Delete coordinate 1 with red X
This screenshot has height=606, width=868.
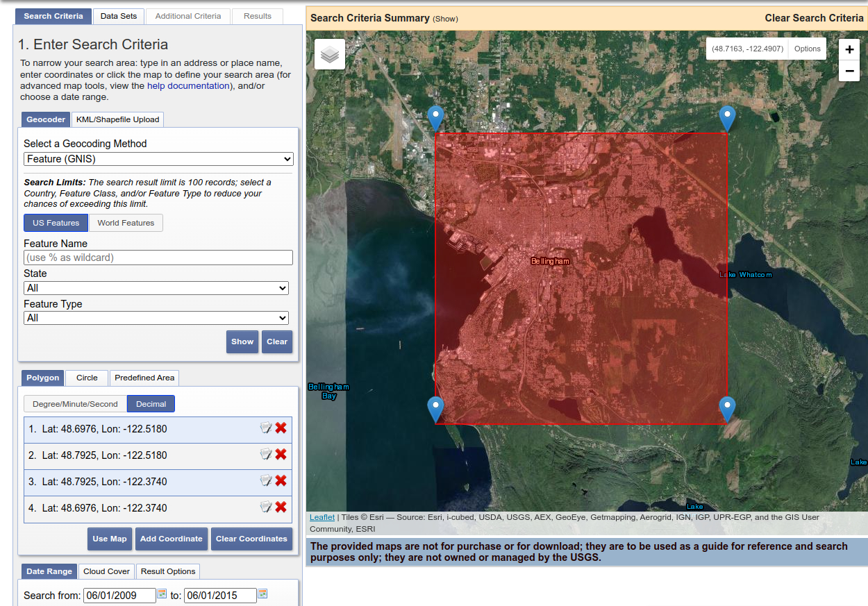[x=281, y=428]
